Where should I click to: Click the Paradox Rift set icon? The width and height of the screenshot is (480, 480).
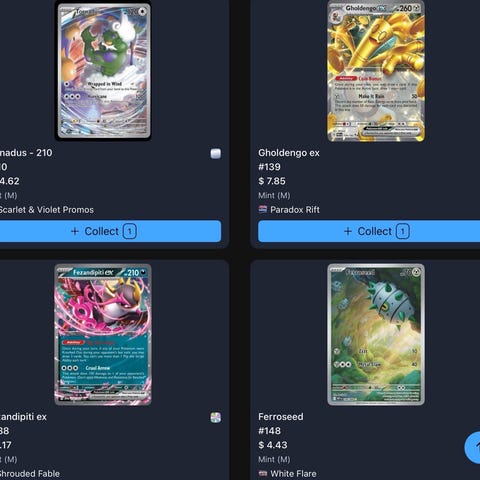point(263,209)
